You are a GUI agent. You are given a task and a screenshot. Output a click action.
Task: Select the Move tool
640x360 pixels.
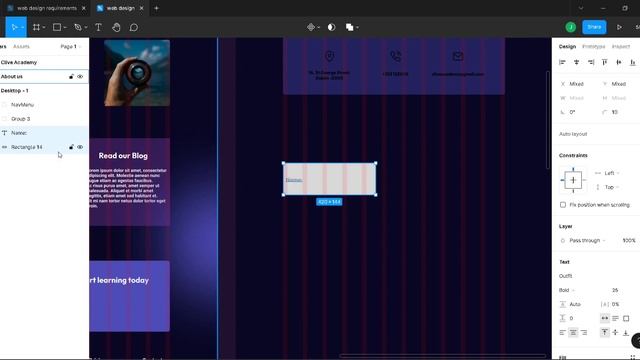(14, 27)
